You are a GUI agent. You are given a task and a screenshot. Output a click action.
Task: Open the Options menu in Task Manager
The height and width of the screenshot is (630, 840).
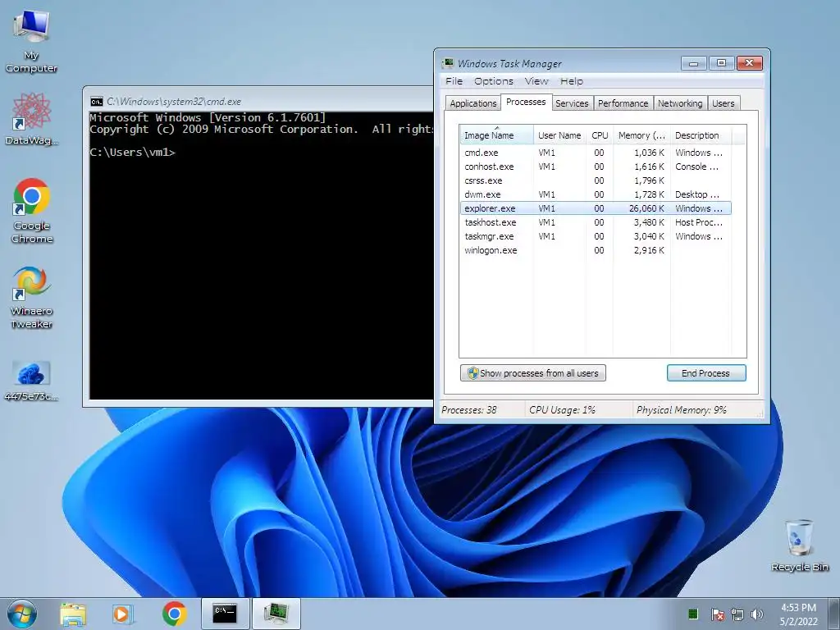[493, 81]
